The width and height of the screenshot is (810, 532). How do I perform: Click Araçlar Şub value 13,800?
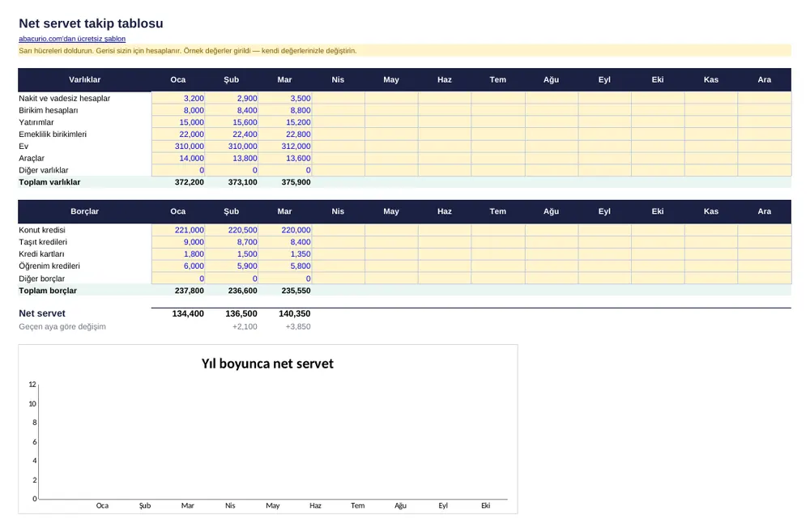[232, 158]
